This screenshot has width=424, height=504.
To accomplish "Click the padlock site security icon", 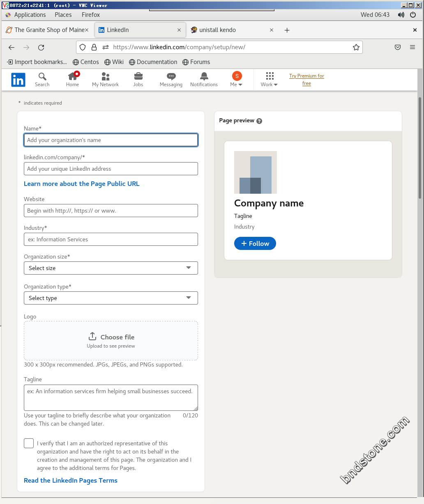I will tap(94, 47).
